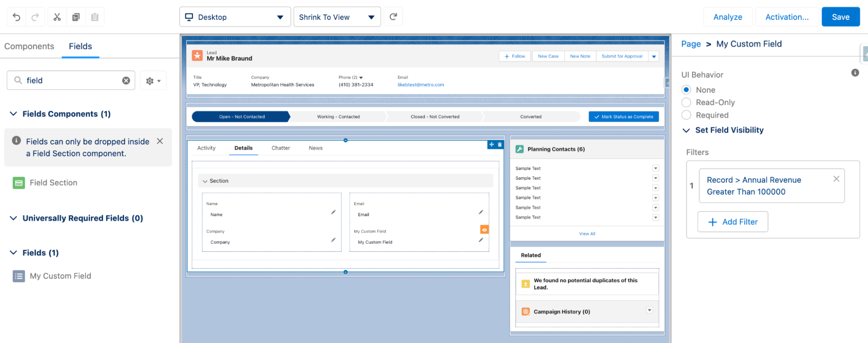Click the Planning Contacts wrench icon
Image resolution: width=868 pixels, height=343 pixels.
pyautogui.click(x=519, y=149)
